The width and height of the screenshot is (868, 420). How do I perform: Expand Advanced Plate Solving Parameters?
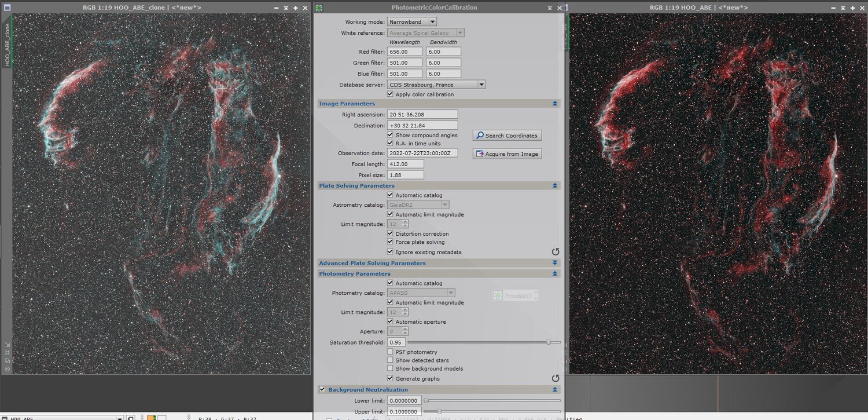point(554,262)
